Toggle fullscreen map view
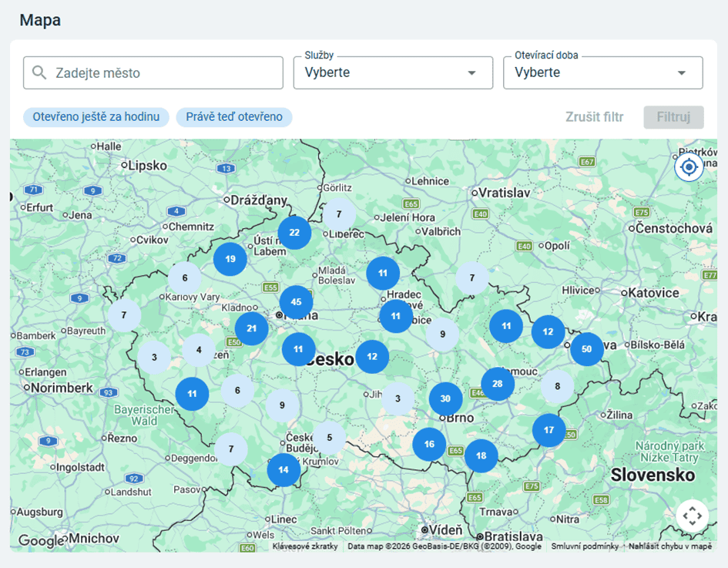Screen dimensions: 728x568 [693, 516]
